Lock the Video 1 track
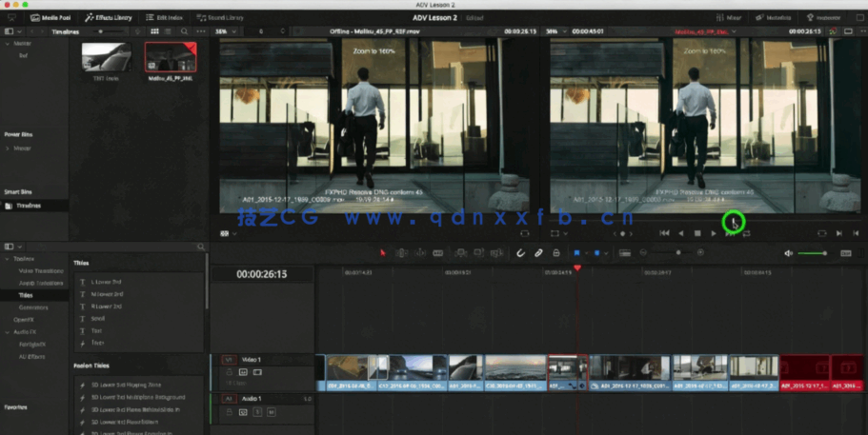The image size is (868, 435). pos(230,372)
